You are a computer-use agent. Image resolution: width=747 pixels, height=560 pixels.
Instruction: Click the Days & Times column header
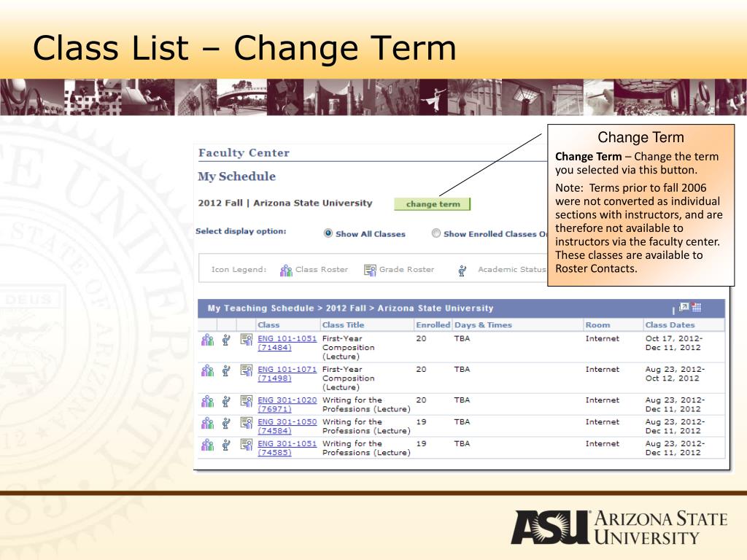[x=483, y=324]
